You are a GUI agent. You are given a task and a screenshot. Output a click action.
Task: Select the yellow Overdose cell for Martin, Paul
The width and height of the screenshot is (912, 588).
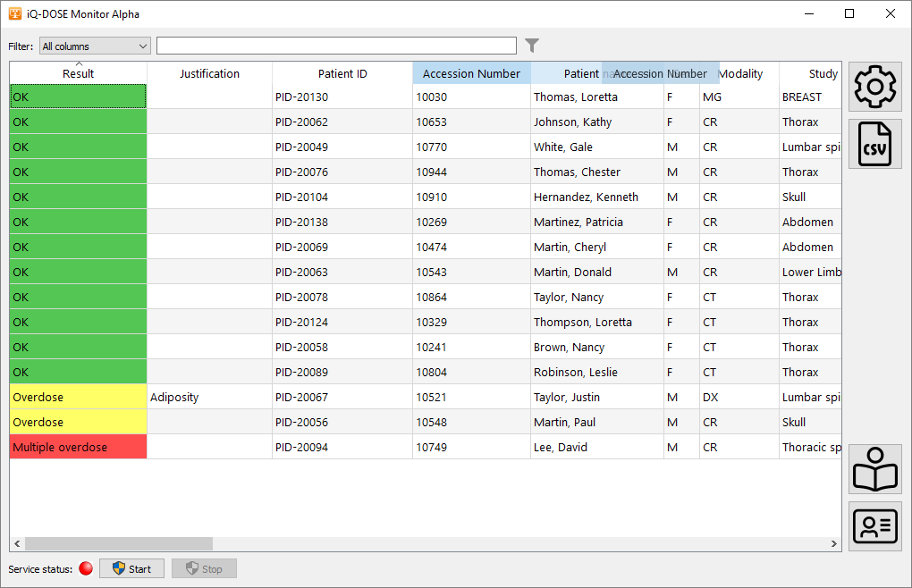coord(78,422)
